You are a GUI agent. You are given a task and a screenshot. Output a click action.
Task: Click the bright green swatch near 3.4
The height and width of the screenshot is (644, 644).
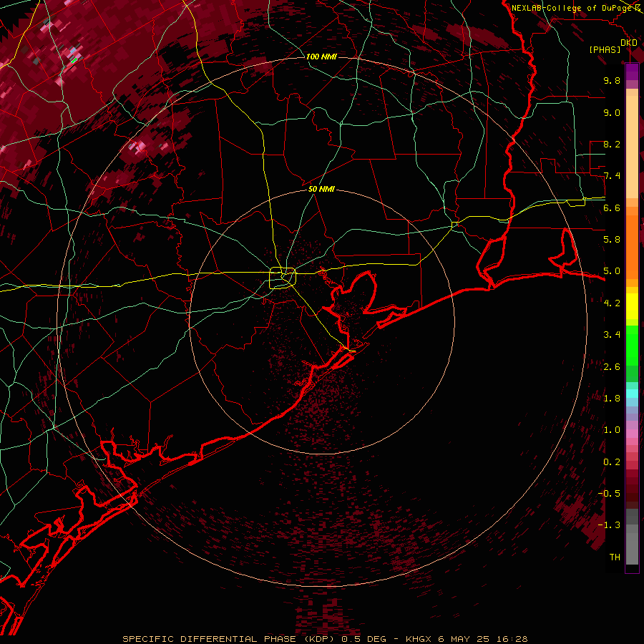point(632,345)
